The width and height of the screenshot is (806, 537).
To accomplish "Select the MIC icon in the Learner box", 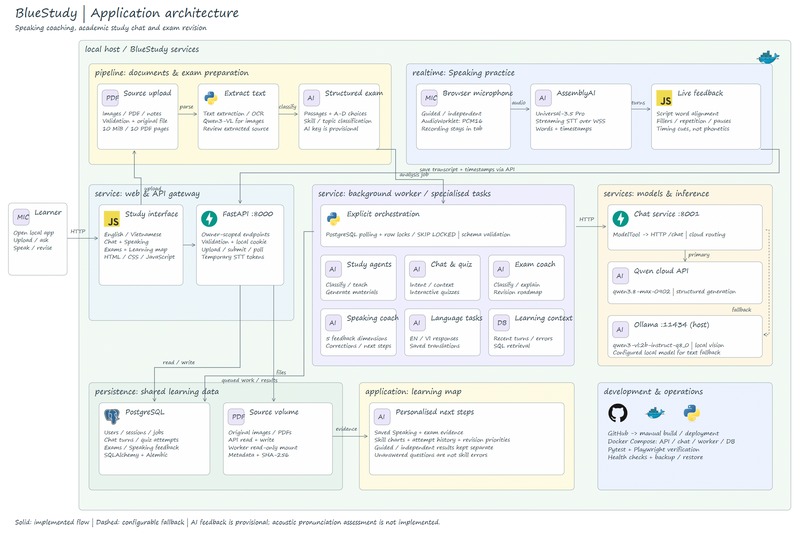I will pos(22,217).
